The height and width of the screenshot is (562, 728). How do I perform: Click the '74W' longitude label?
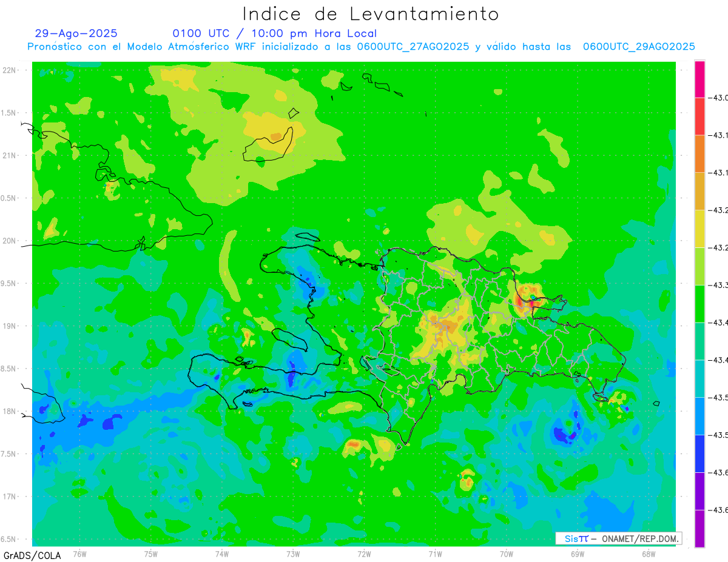pos(222,554)
